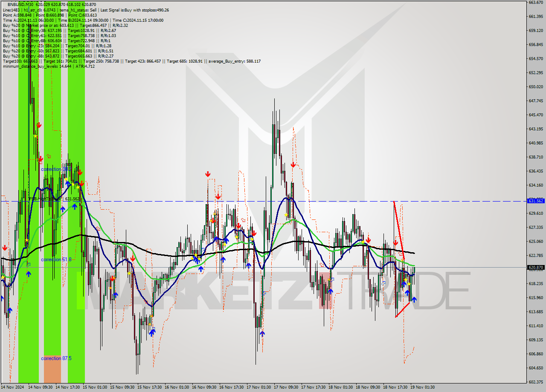The height and width of the screenshot is (392, 546).
Task: Click the 650.020 price axis label
Action: pos(535,87)
